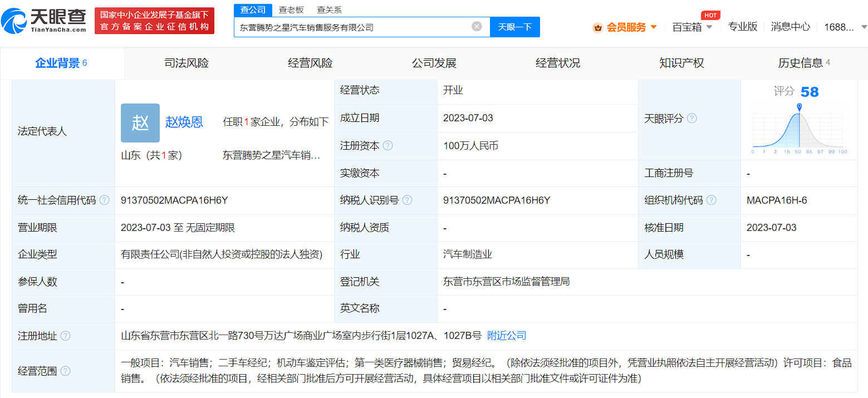The image size is (868, 398).
Task: Select registered capital 100万人民币
Action: [470, 146]
